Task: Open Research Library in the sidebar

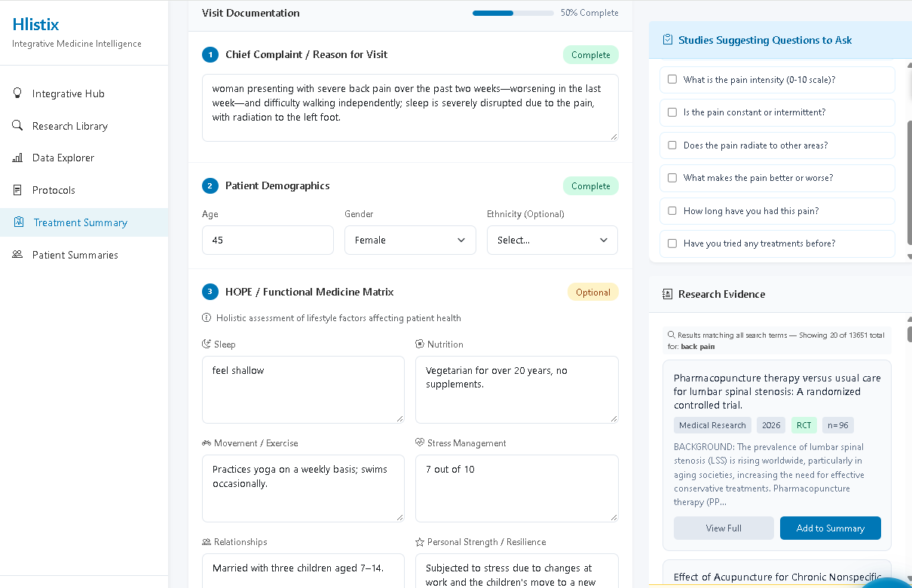Action: [x=84, y=126]
